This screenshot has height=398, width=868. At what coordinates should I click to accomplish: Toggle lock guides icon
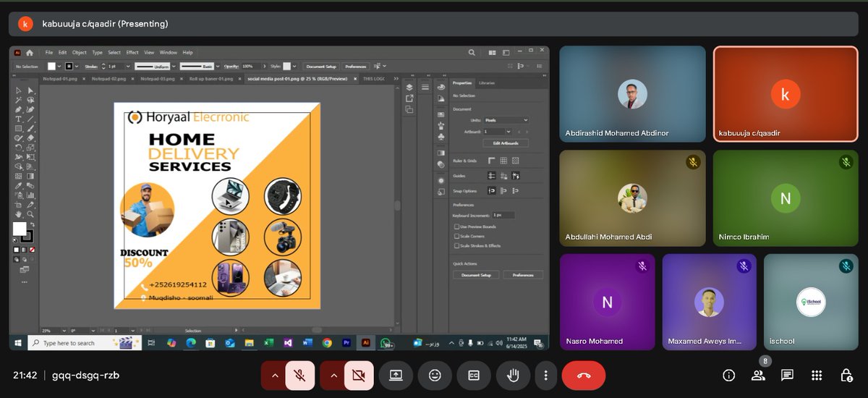point(503,176)
